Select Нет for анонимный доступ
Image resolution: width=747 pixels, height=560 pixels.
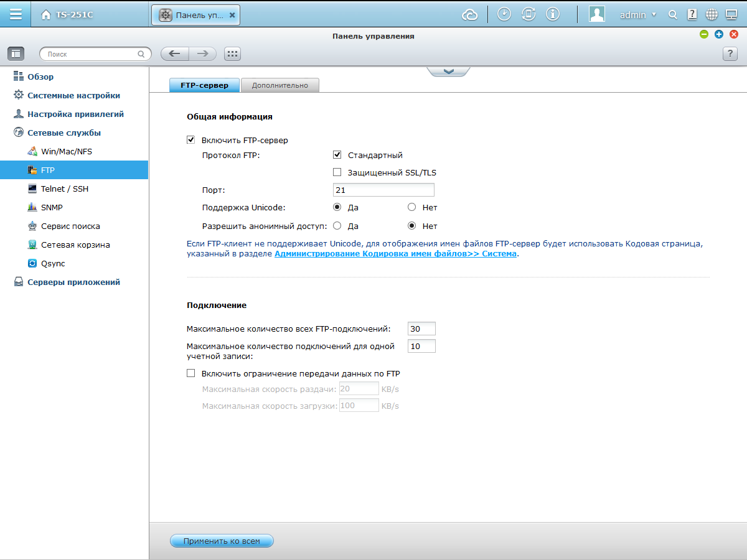(x=411, y=226)
